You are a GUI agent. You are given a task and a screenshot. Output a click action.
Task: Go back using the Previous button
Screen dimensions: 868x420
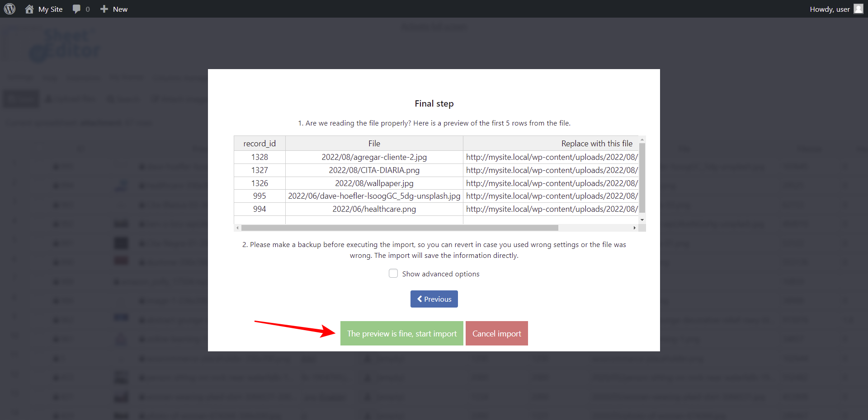434,299
